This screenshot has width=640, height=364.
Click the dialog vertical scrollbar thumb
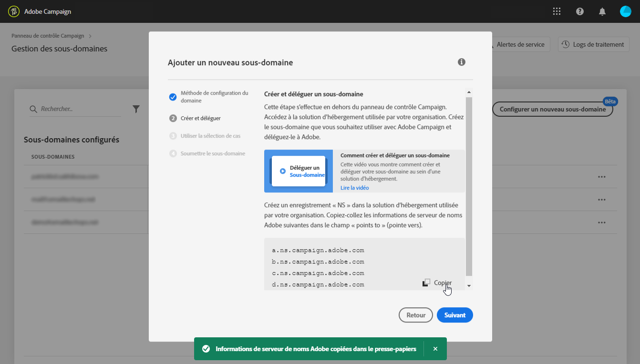[469, 186]
